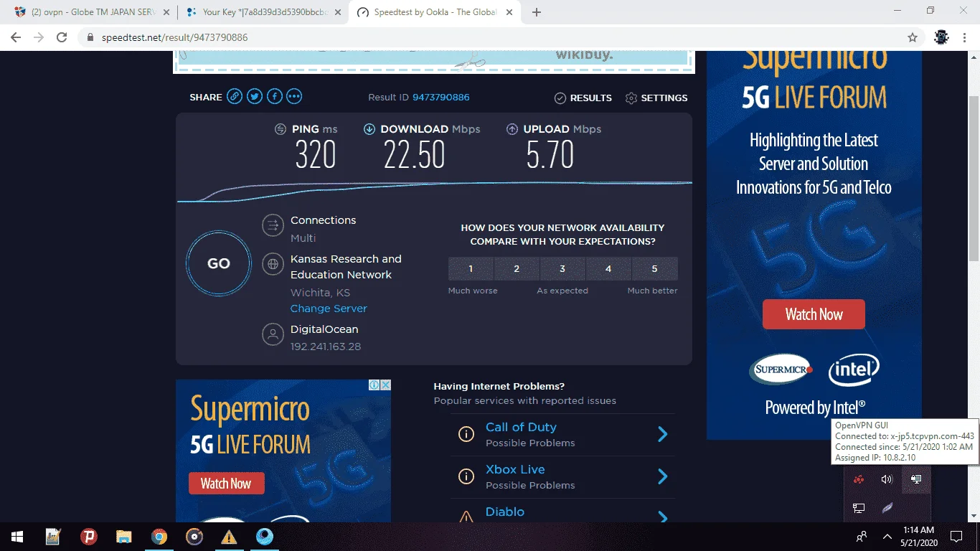Open File Explorer from the taskbar
Screen dimensions: 980x551
[124, 537]
